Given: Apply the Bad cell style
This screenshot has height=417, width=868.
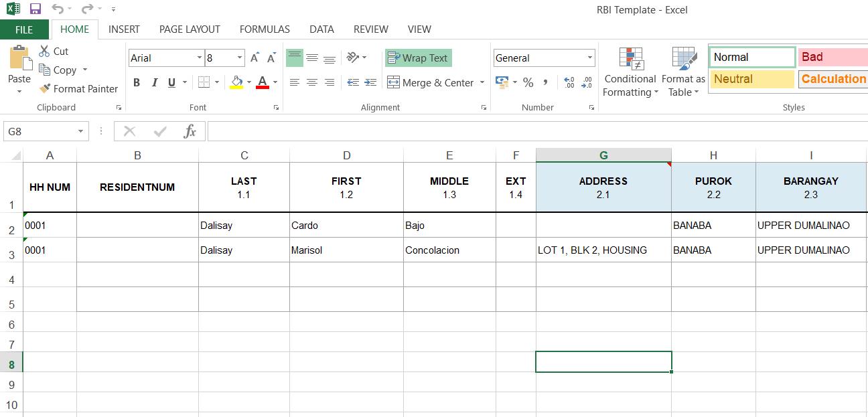Looking at the screenshot, I should tap(833, 57).
